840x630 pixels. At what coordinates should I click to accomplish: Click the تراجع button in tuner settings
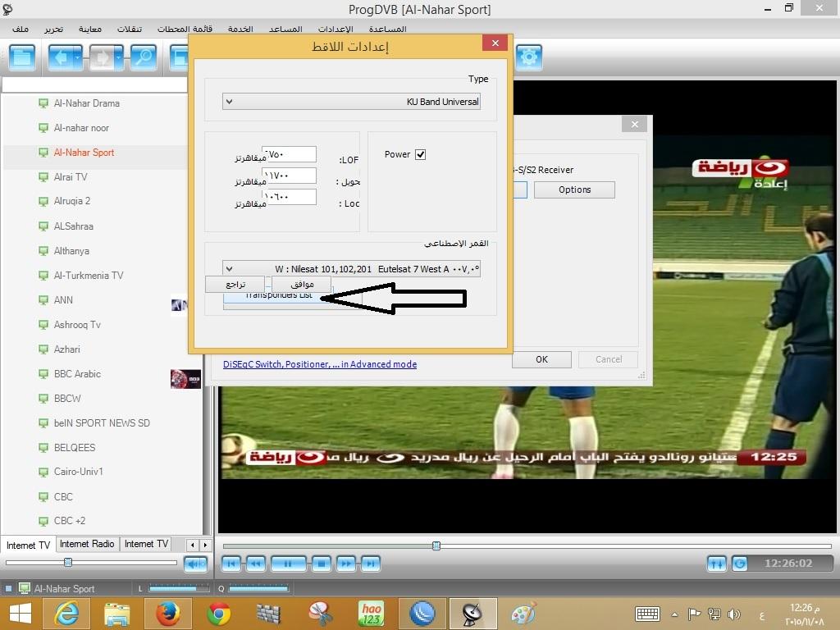[235, 284]
